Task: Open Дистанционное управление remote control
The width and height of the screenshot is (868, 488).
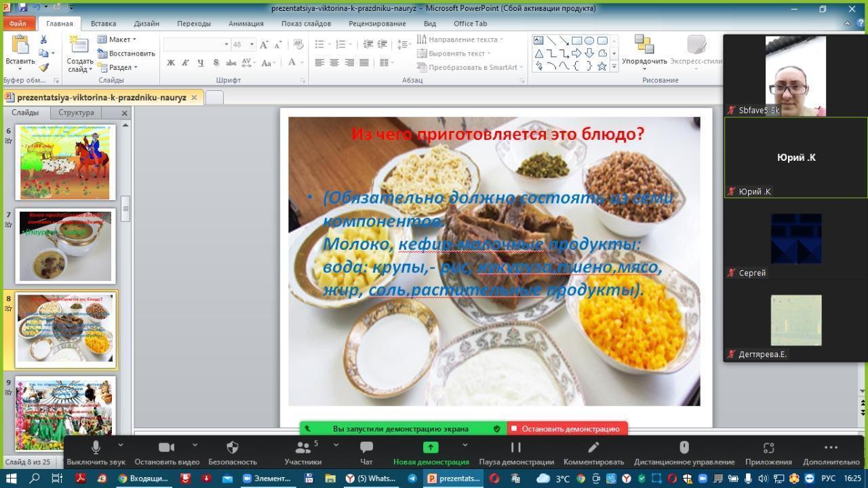Action: (684, 447)
